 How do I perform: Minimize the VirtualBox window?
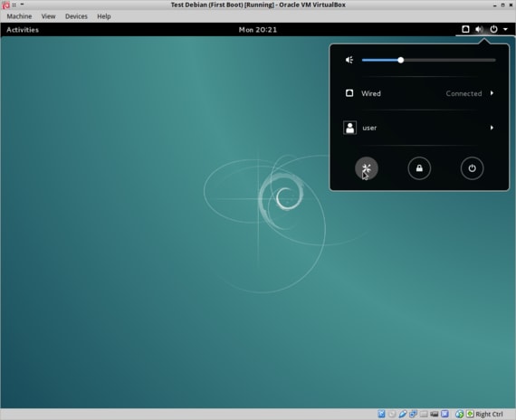coord(494,5)
